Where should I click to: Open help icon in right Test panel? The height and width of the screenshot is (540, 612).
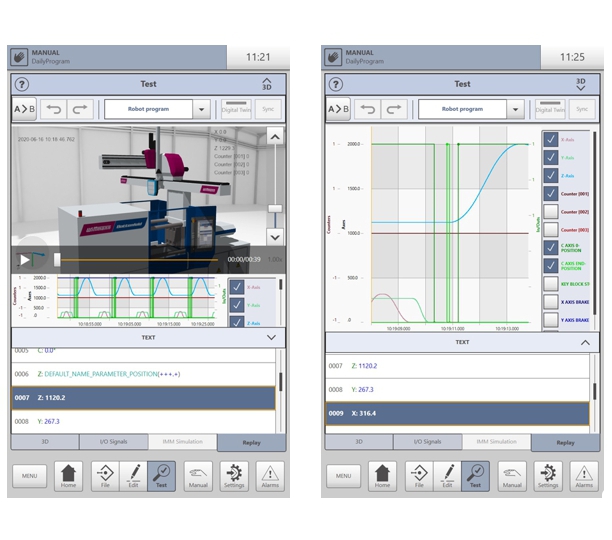pyautogui.click(x=336, y=84)
